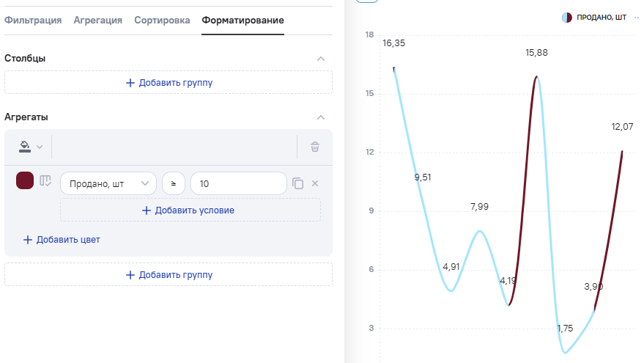
Task: Collapse the 'Агрегаты' section
Action: pyautogui.click(x=320, y=117)
